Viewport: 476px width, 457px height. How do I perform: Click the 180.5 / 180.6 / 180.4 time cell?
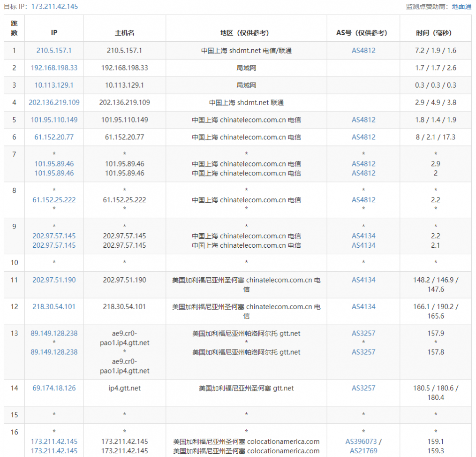pyautogui.click(x=436, y=393)
